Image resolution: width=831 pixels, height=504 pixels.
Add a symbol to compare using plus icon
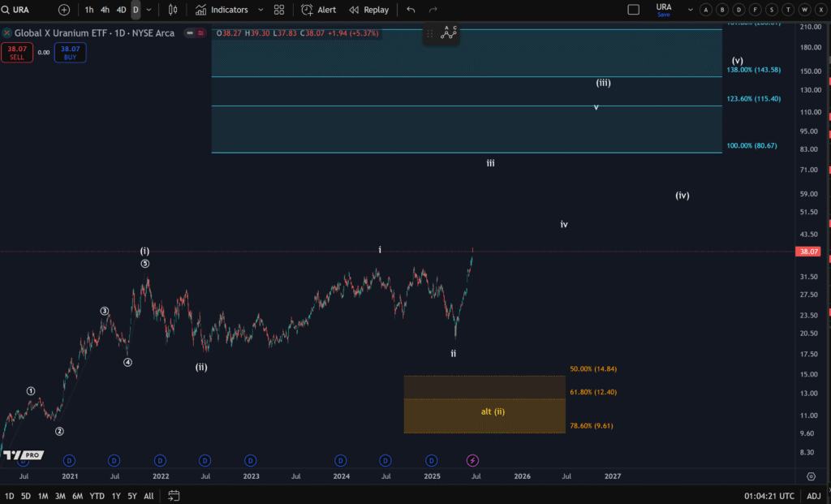(64, 10)
